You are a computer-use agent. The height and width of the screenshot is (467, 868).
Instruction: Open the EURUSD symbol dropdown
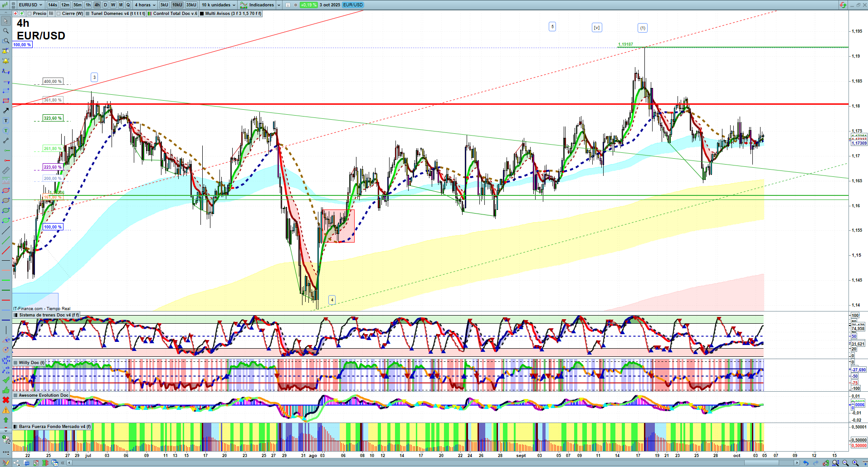point(30,5)
